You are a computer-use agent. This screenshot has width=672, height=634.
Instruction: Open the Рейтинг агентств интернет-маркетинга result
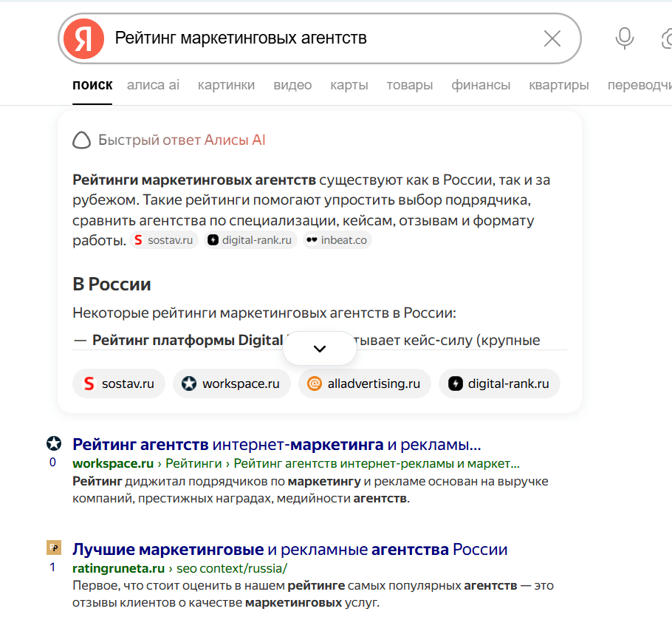pos(277,445)
